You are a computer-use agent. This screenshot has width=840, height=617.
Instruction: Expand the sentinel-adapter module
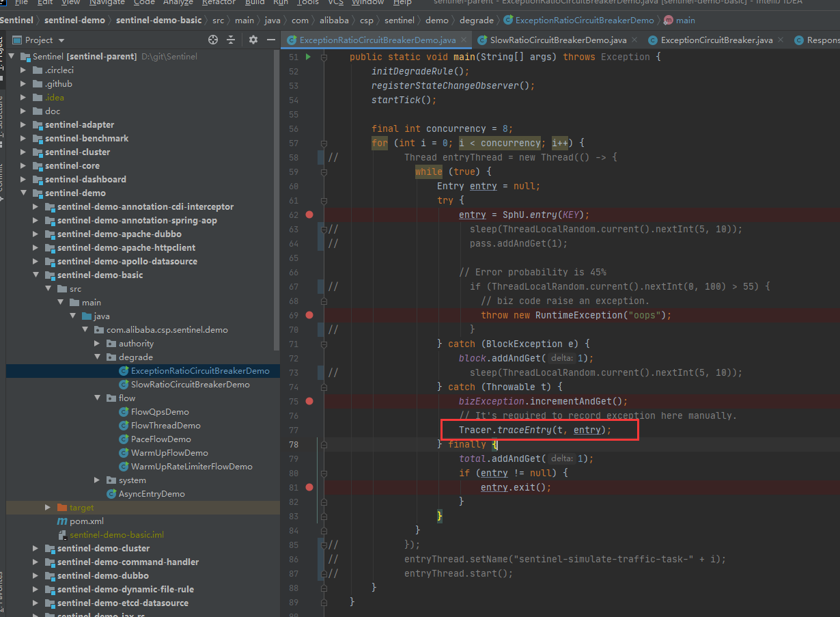[24, 124]
